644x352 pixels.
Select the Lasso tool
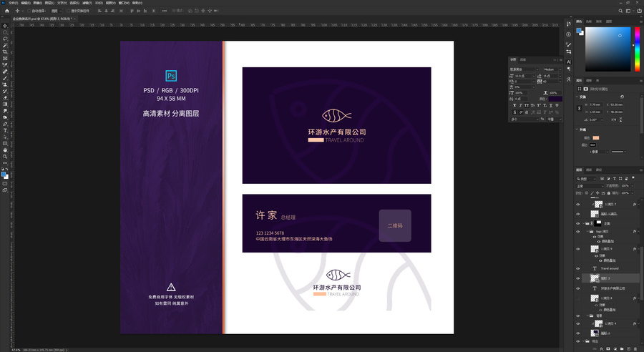(5, 39)
